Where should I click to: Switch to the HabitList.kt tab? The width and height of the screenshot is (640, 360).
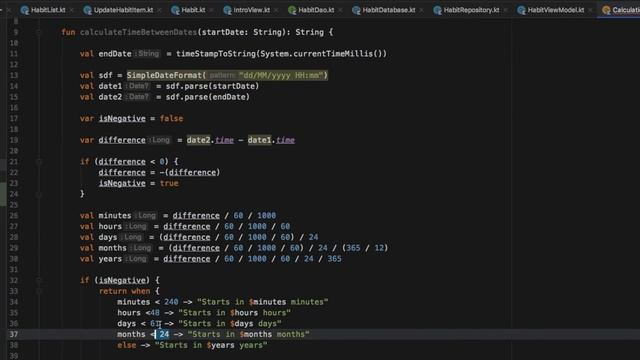coord(48,10)
